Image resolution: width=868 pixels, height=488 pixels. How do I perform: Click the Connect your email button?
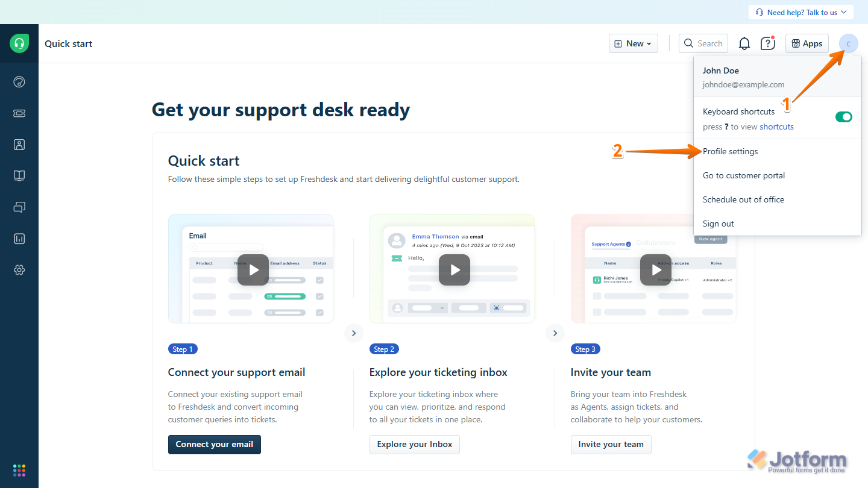[214, 444]
